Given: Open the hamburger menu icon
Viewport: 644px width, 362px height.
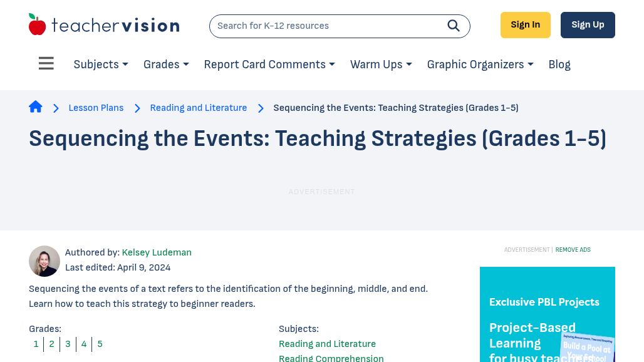Looking at the screenshot, I should 46,63.
